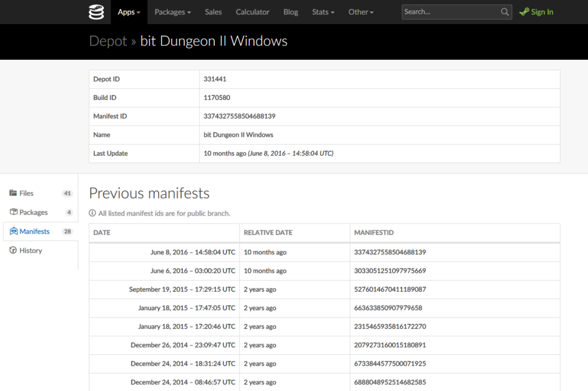Click date January 18, 2015 – 17:47:05 UTC
Viewport: 588px width, 391px height.
187,308
